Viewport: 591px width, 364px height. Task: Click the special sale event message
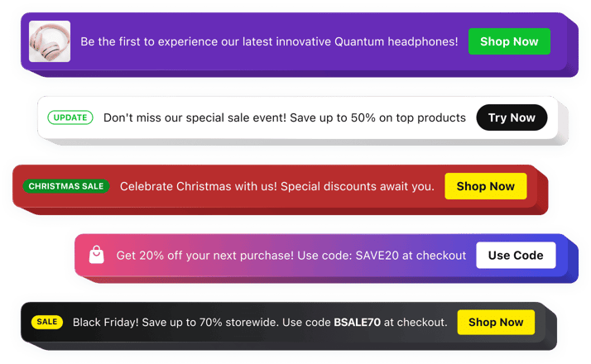point(284,117)
